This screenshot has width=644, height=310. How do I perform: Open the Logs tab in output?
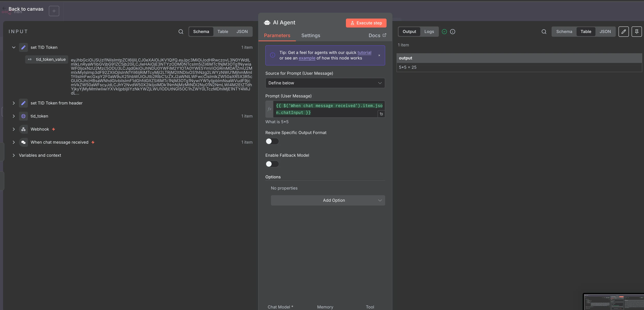click(x=429, y=32)
